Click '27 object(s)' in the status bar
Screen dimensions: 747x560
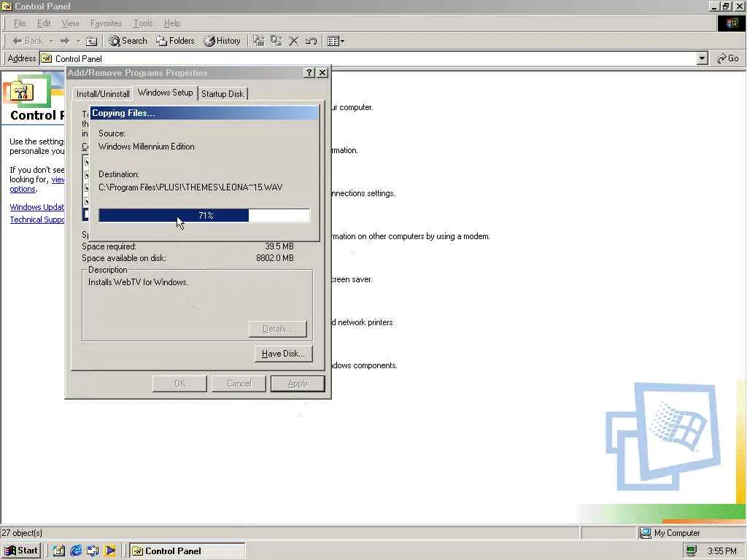(22, 533)
